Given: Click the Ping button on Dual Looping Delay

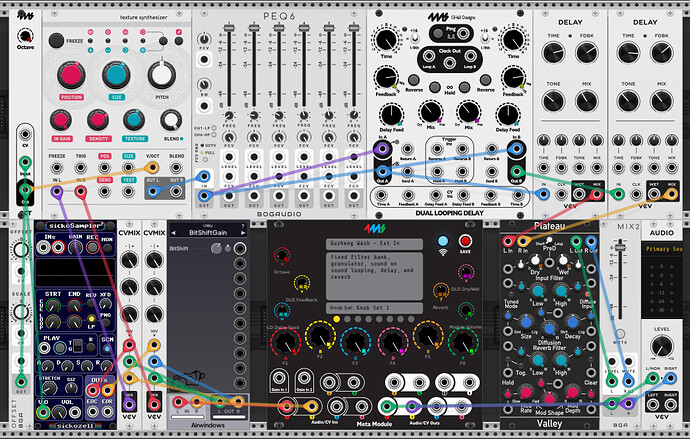Looking at the screenshot, I should coord(437,33).
